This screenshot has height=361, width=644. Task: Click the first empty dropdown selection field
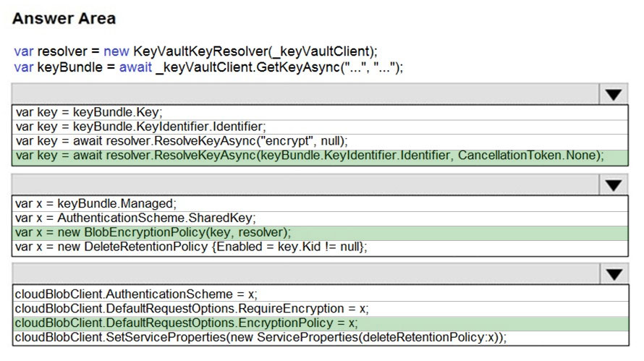305,94
